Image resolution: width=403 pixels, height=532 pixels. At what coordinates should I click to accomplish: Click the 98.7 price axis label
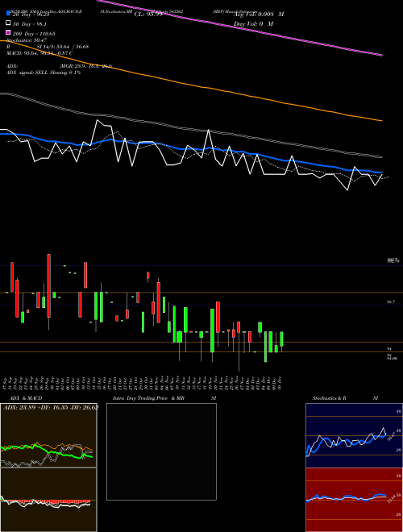pos(391,301)
